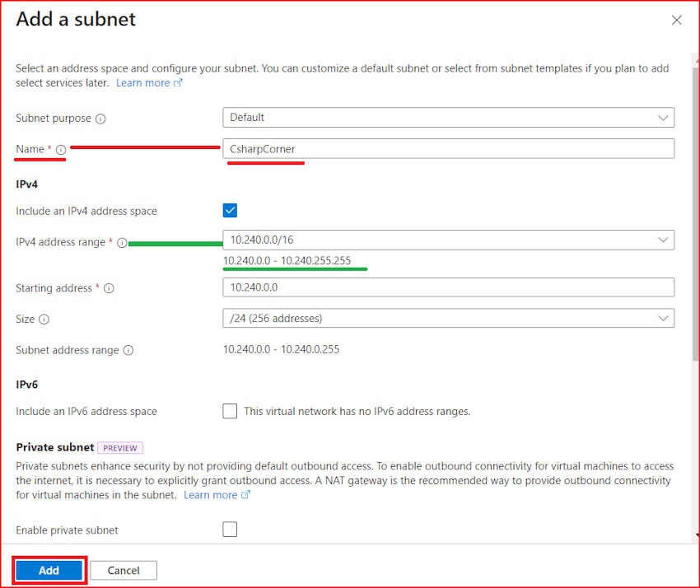Check the Enable private subnet box
Image resolution: width=700 pixels, height=588 pixels.
coord(230,530)
